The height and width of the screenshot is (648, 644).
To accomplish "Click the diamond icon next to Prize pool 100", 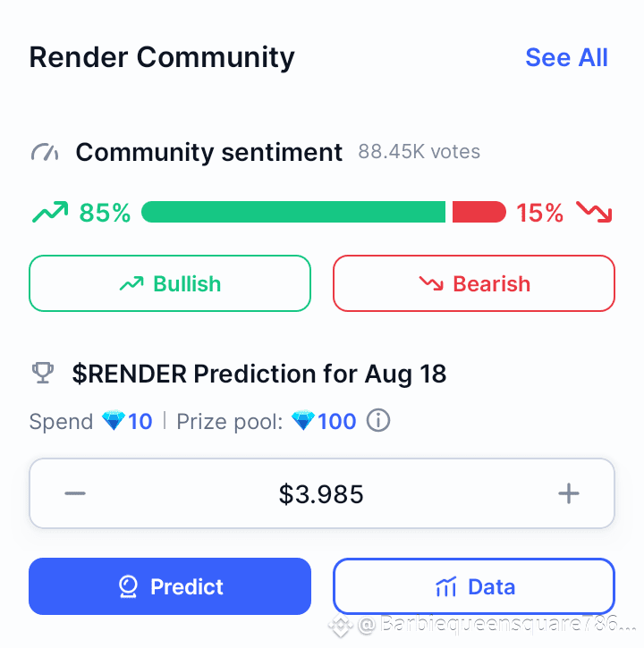I will 302,421.
